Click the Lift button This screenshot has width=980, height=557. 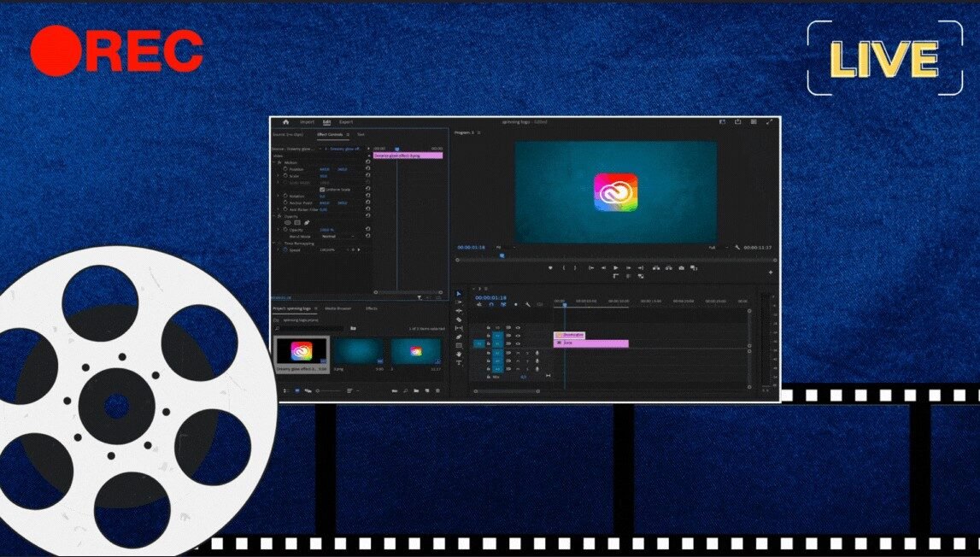655,268
